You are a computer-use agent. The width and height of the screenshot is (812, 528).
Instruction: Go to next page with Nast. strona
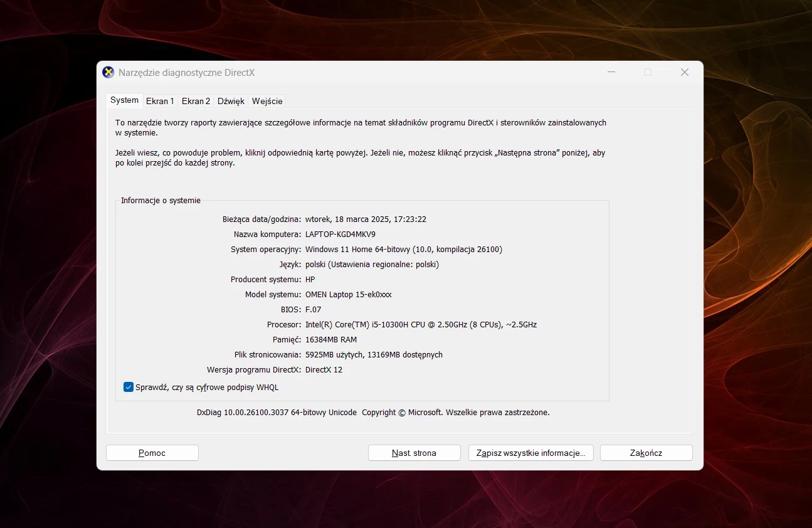point(414,453)
